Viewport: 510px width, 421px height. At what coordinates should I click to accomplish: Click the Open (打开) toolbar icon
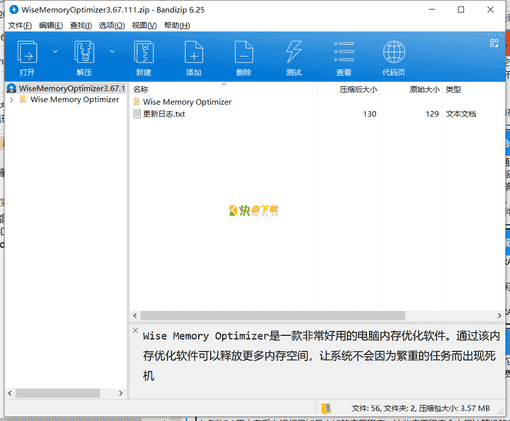point(27,52)
